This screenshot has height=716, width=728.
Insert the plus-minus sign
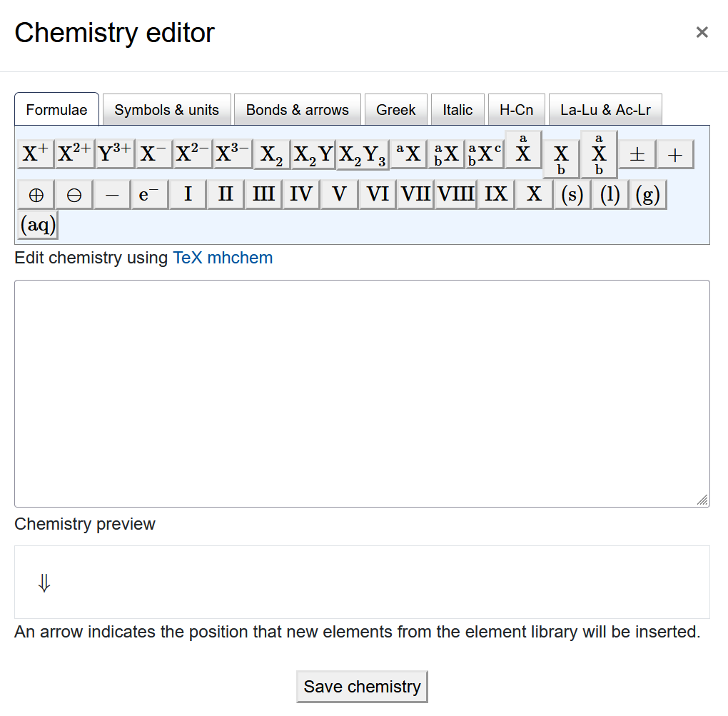pyautogui.click(x=636, y=153)
